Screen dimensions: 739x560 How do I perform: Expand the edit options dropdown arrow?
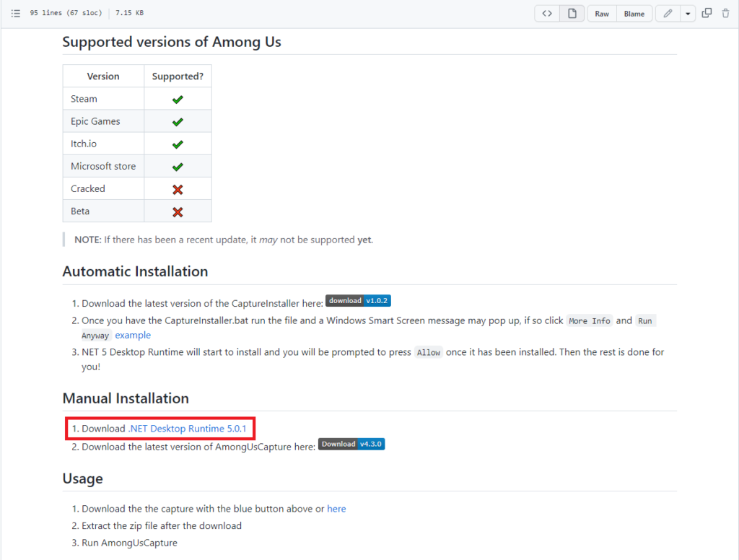tap(688, 13)
